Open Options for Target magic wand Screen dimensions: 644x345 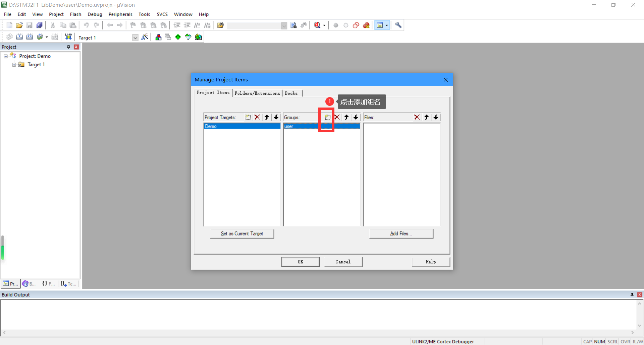[145, 37]
